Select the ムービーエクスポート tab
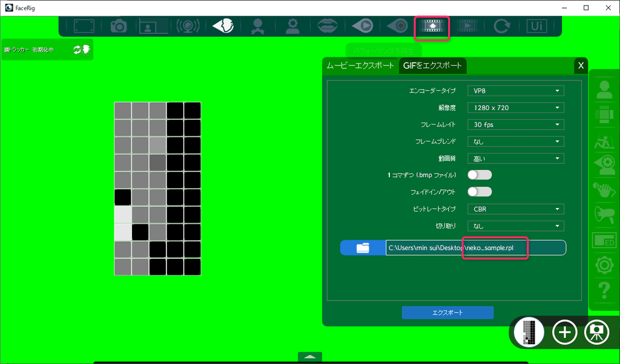Image resolution: width=620 pixels, height=364 pixels. 360,65
